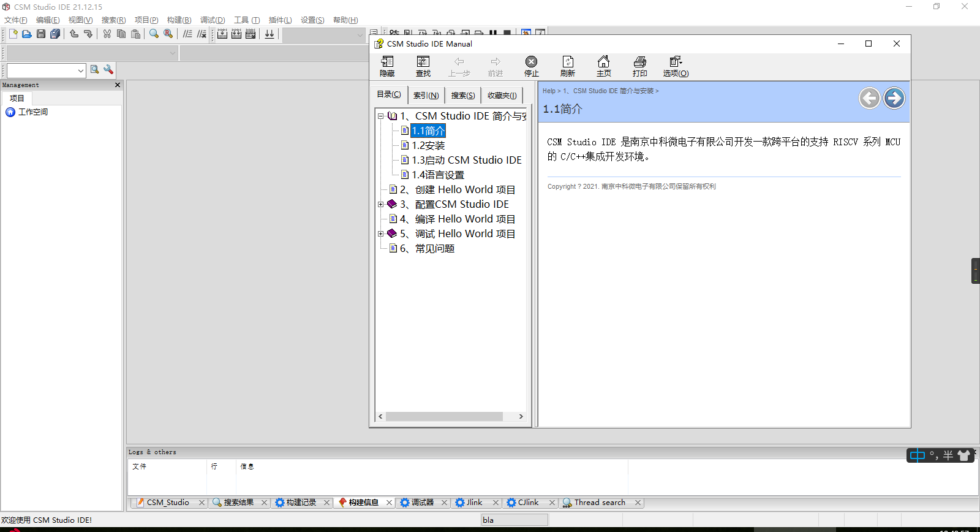Open topic 1.3启动 CSM Studio IDE

coord(466,160)
